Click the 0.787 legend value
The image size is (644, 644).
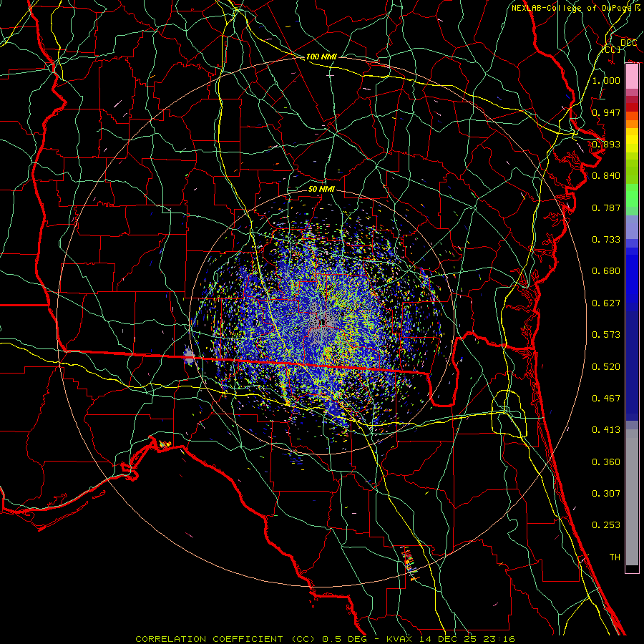coord(606,208)
